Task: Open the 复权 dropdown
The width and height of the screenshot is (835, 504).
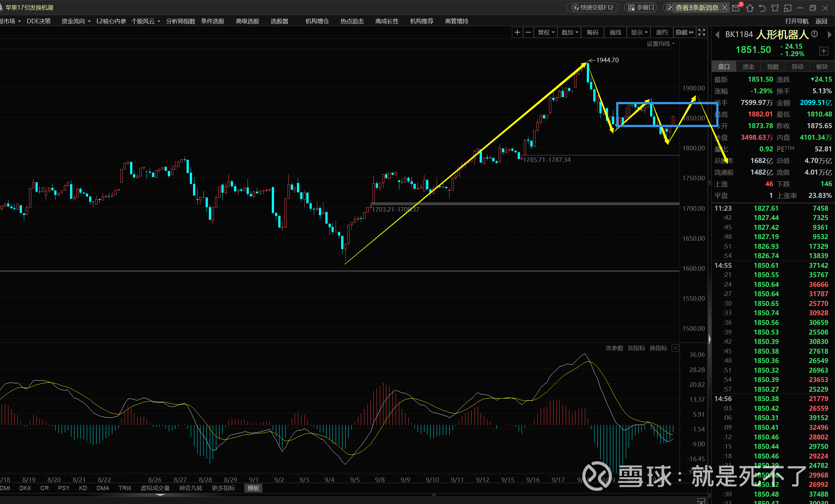Action: point(546,33)
